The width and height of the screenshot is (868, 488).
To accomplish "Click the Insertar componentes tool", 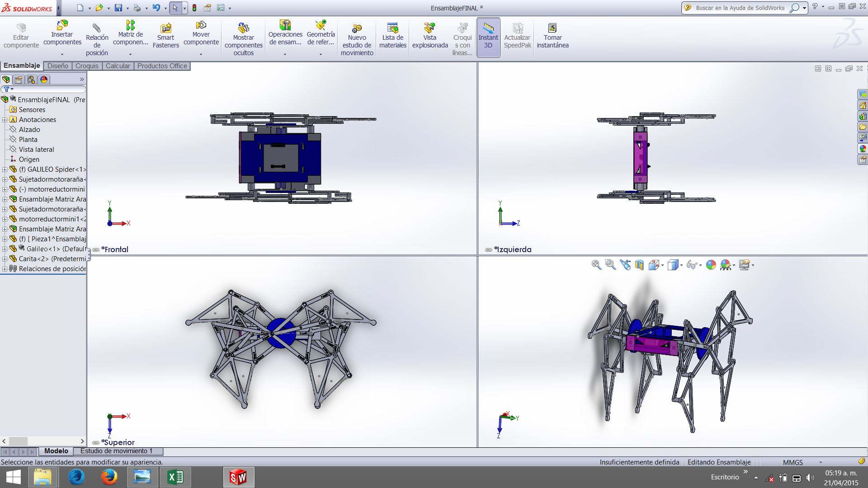I will pos(62,33).
